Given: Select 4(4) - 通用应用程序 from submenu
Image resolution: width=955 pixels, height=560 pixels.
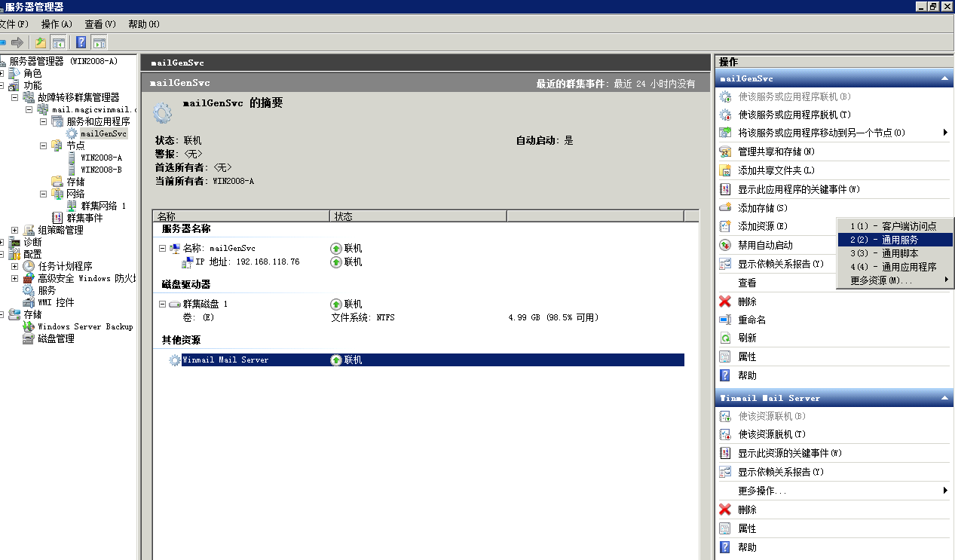Looking at the screenshot, I should (x=895, y=267).
